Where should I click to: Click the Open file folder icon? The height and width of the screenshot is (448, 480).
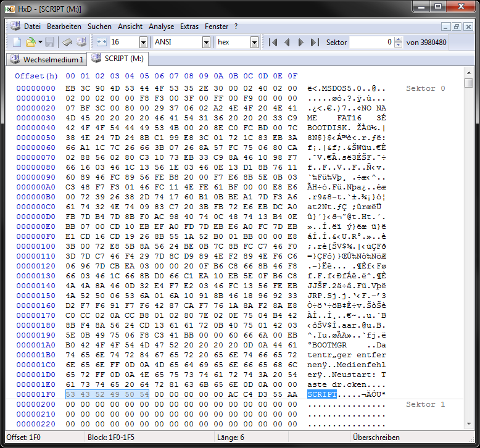tap(30, 42)
